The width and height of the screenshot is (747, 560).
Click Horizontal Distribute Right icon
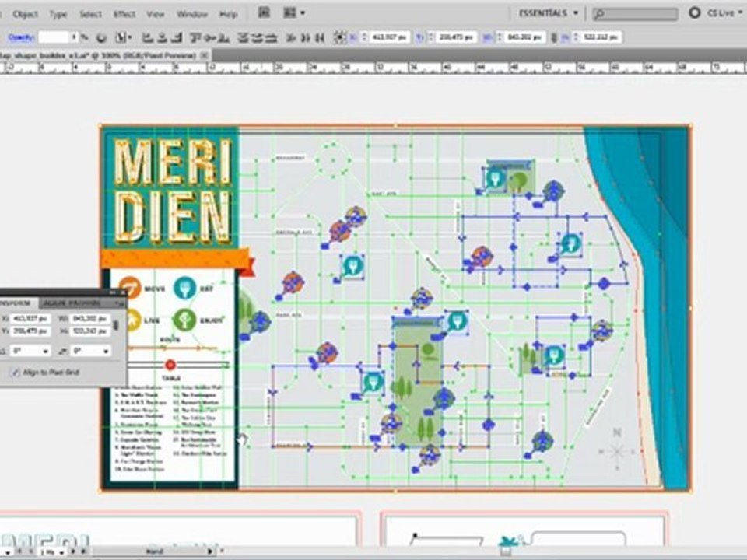click(320, 37)
